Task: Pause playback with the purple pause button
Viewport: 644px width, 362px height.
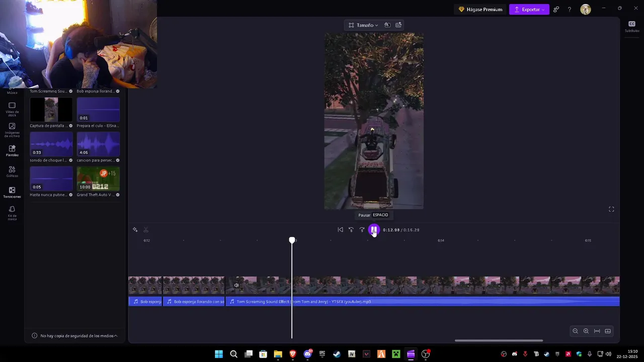Action: tap(374, 230)
